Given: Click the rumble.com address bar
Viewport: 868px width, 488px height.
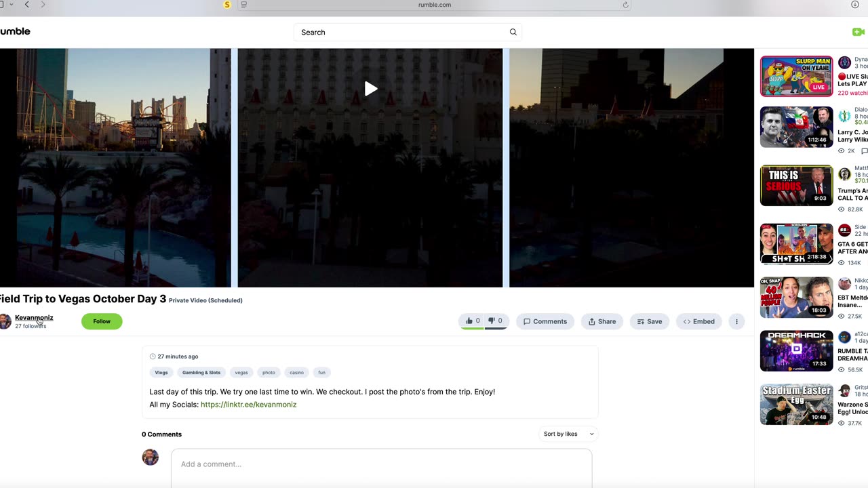Looking at the screenshot, I should point(435,5).
